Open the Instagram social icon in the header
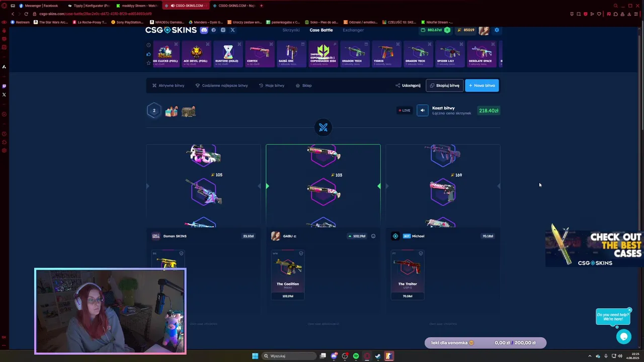Screen dimensions: 644x362 (223, 30)
